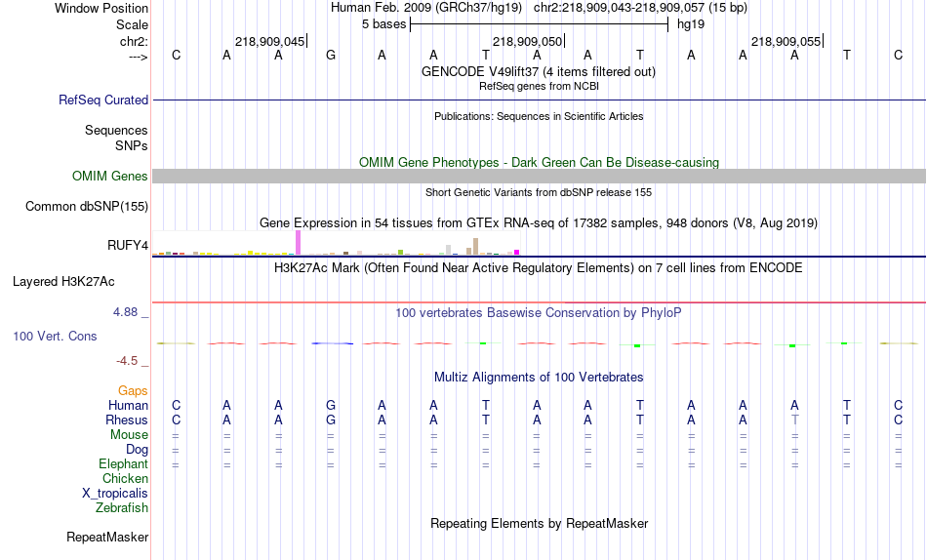
Task: Click the RepeatMasker track label
Action: [x=107, y=537]
